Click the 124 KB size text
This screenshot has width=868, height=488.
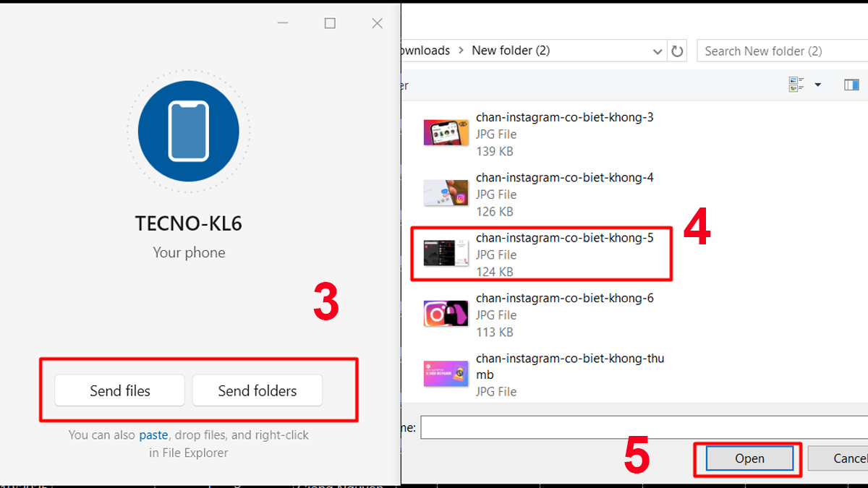(495, 272)
